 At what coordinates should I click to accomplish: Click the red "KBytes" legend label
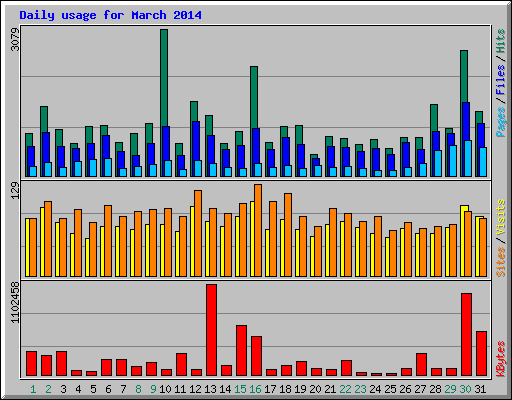point(500,359)
